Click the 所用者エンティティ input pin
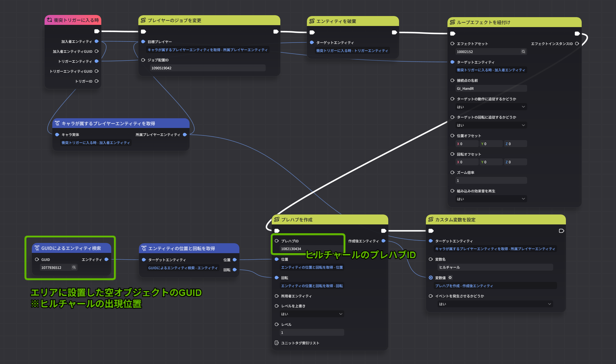This screenshot has height=364, width=616. (x=276, y=296)
